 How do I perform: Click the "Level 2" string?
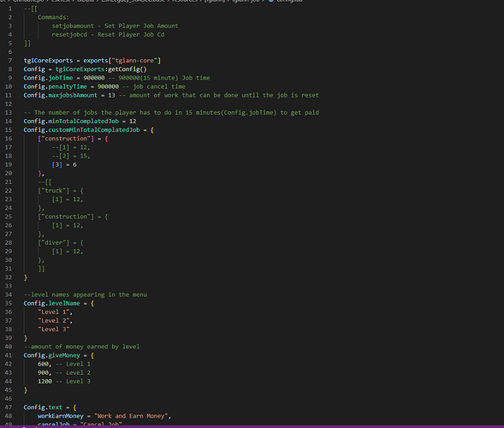[x=53, y=321]
